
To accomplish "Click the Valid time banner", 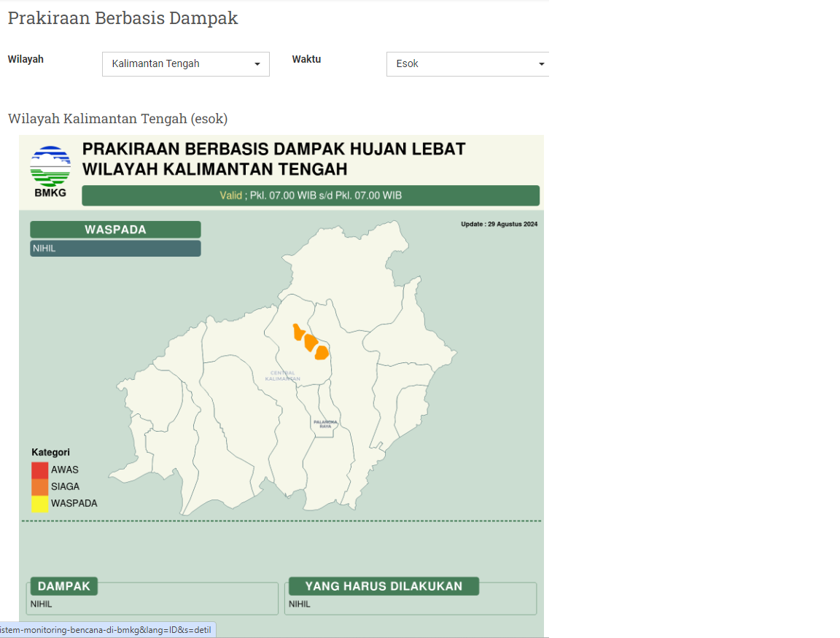I will point(311,195).
